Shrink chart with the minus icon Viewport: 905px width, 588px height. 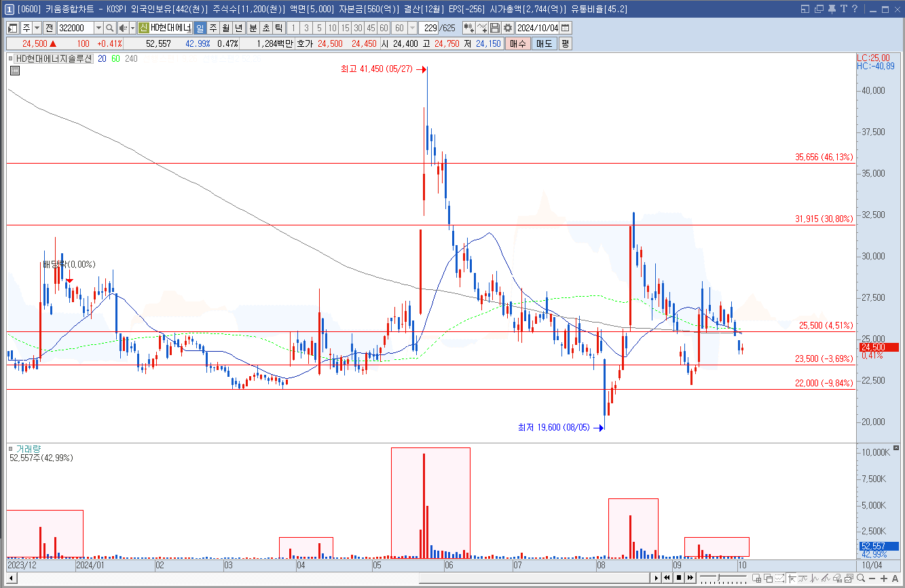tap(872, 578)
